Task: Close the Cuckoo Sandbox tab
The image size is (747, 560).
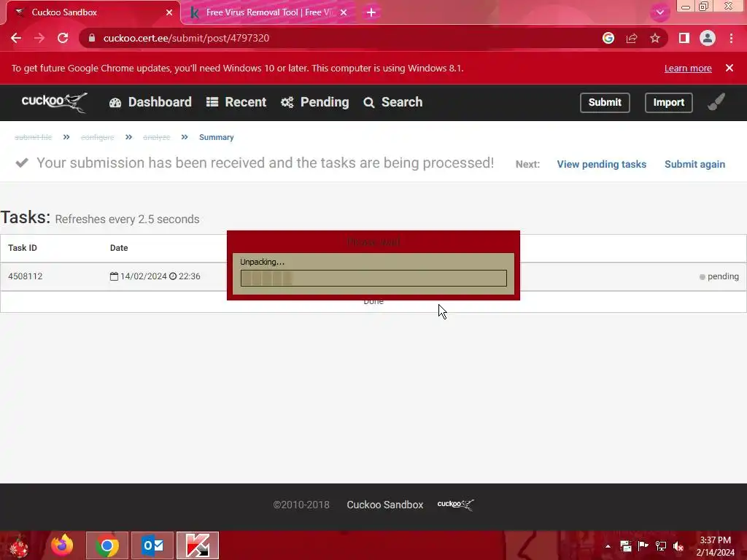Action: (x=169, y=12)
